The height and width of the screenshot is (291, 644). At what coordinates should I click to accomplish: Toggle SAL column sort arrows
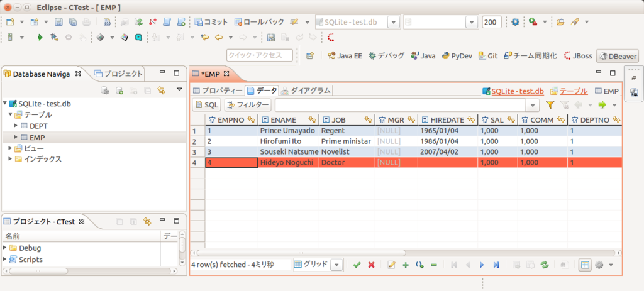coord(511,120)
